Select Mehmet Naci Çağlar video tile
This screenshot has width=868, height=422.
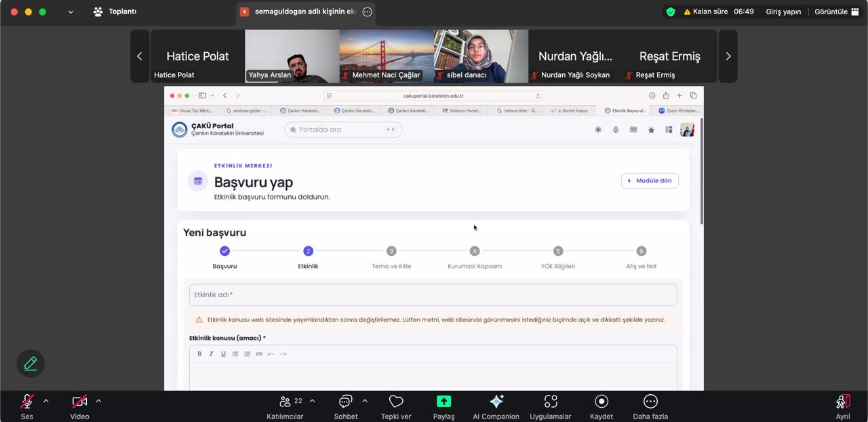click(x=387, y=56)
